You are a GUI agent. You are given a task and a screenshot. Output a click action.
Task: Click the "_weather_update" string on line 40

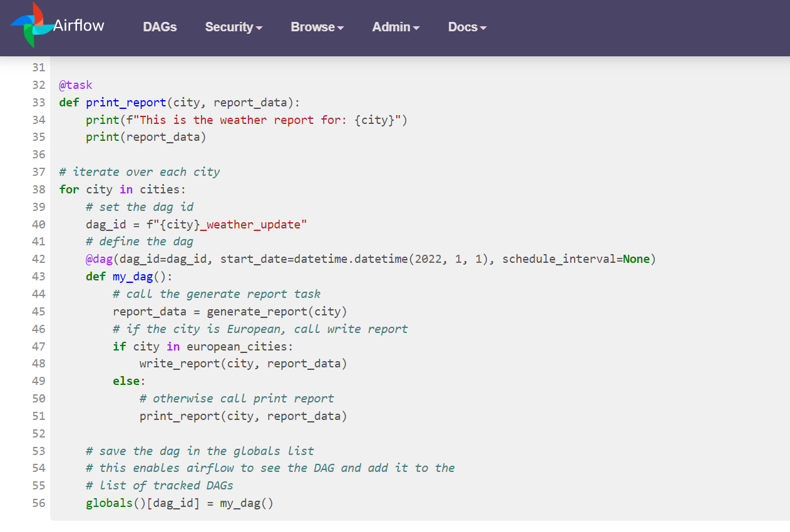pyautogui.click(x=254, y=225)
